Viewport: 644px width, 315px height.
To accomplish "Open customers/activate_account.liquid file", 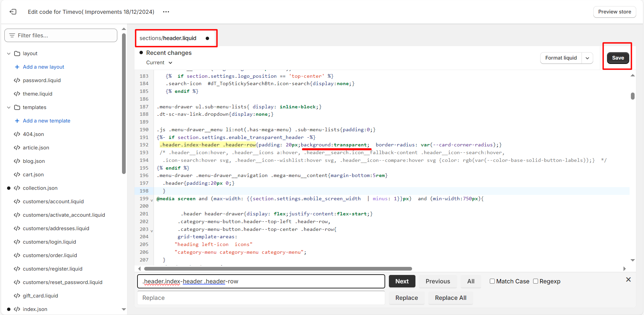I will [x=64, y=215].
